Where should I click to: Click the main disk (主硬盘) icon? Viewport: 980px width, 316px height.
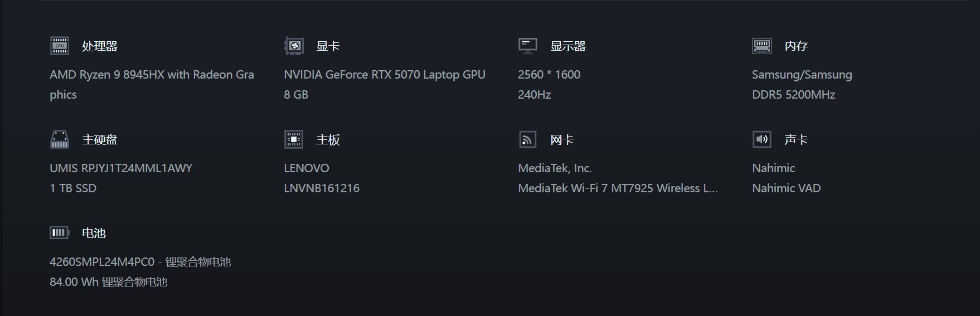60,139
